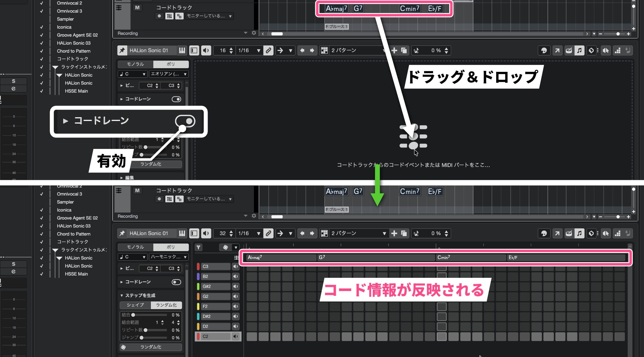Image resolution: width=644 pixels, height=357 pixels.
Task: Audition the C3 row speaker icon
Action: (236, 266)
